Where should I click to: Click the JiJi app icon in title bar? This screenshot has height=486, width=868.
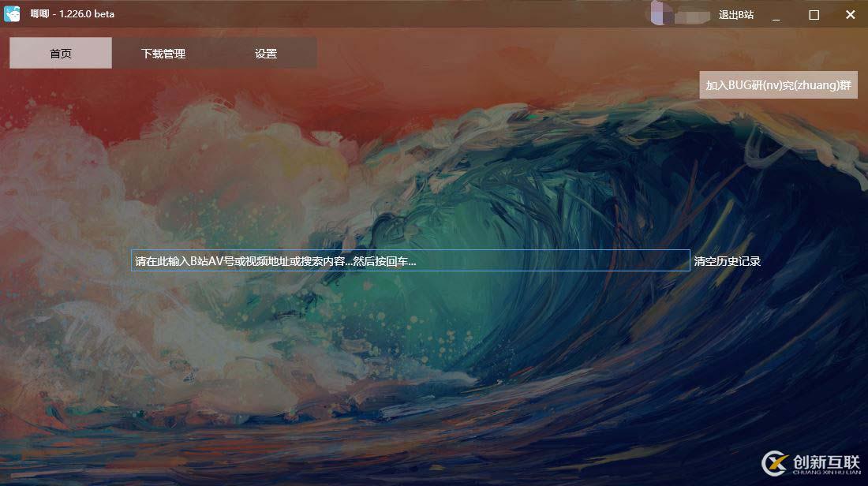12,14
